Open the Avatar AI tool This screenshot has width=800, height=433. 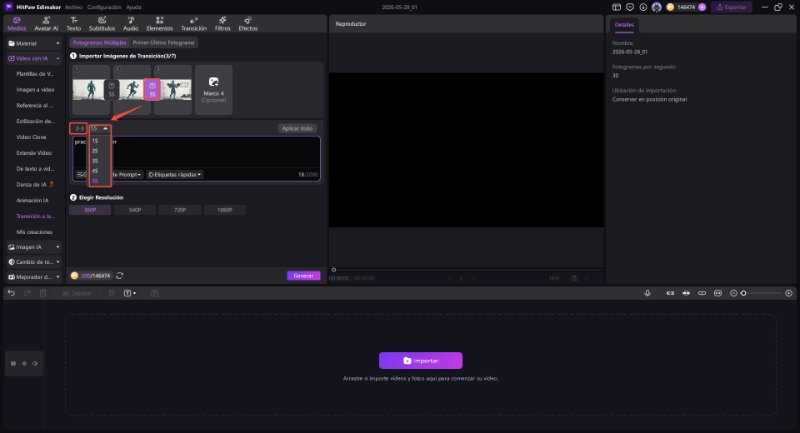coord(46,23)
